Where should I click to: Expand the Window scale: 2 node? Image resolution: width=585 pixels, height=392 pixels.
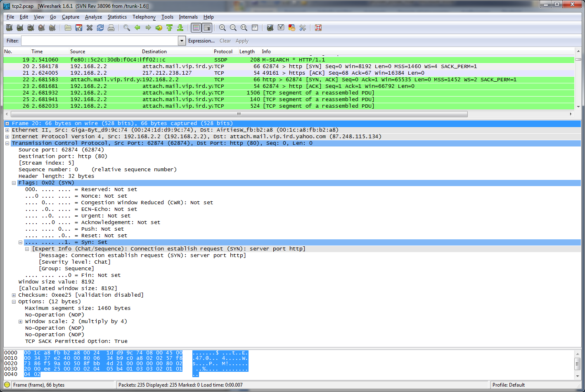[x=21, y=321]
